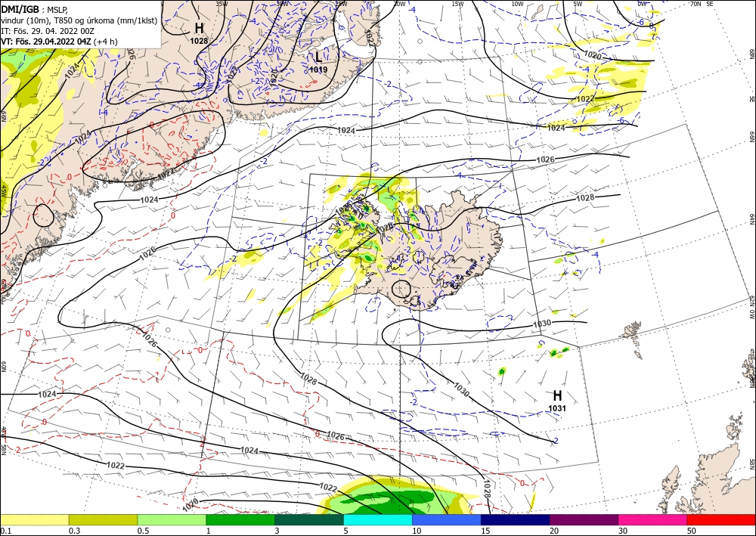Click the '1019' low pressure value
The image size is (756, 536).
pos(318,70)
